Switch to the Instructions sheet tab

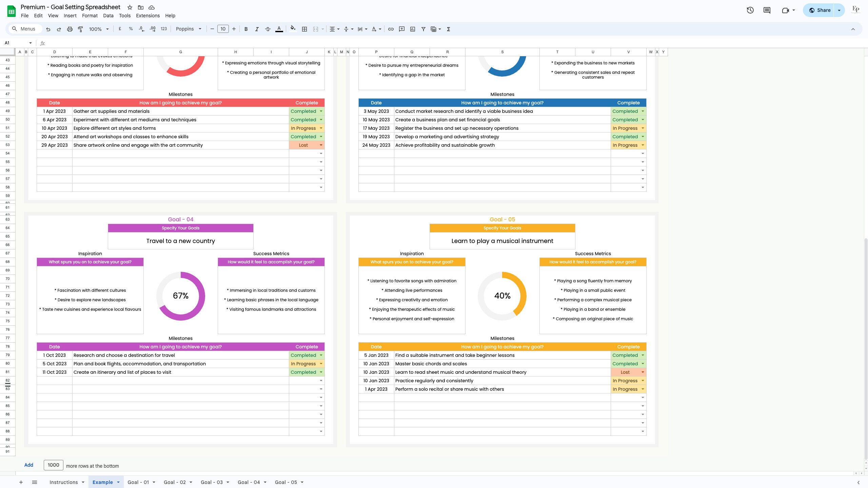[x=64, y=482]
